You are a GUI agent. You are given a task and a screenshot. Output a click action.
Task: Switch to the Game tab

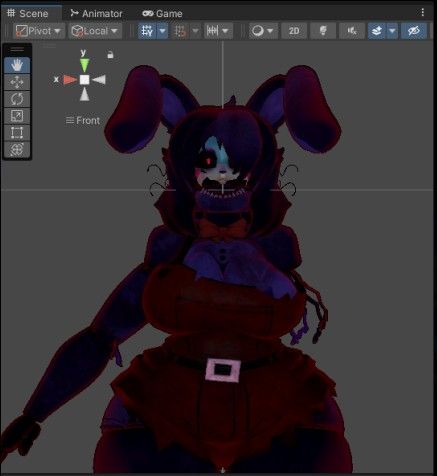pyautogui.click(x=162, y=14)
